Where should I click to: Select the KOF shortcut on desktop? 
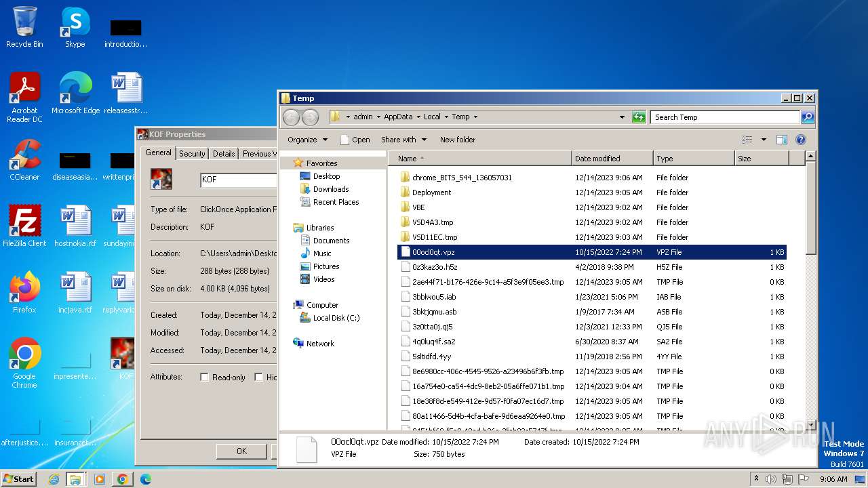[x=123, y=359]
